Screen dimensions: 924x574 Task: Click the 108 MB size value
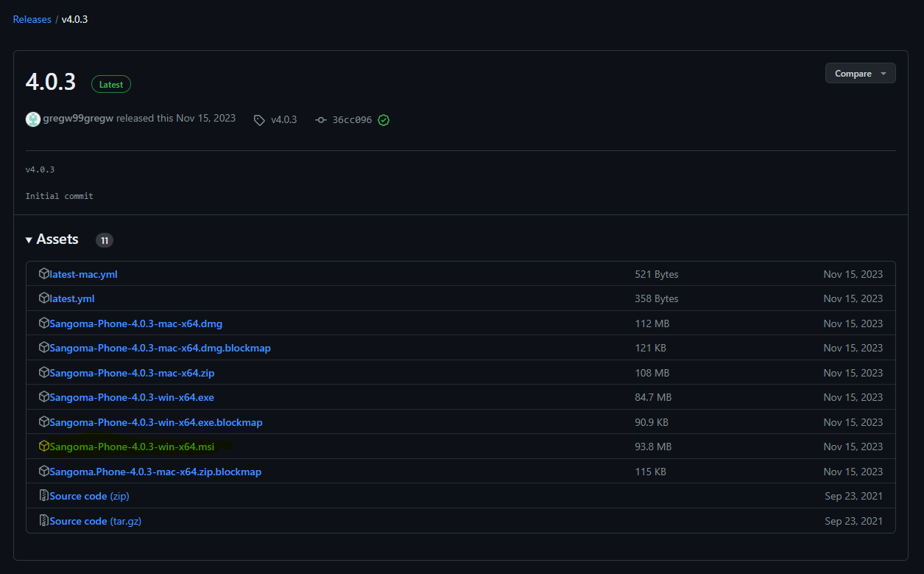[x=652, y=373]
